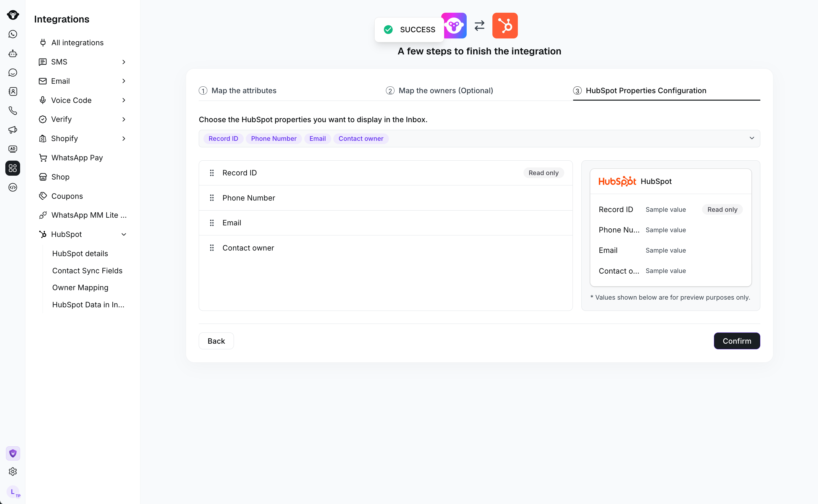Screen dimensions: 818x504
Task: Open the contacts icon in left rail
Action: (13, 91)
